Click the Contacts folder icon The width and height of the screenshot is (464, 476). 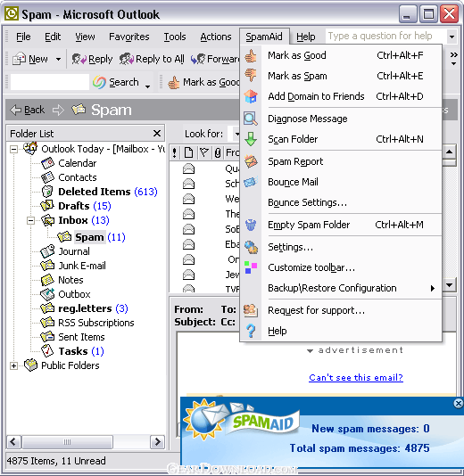(x=47, y=177)
